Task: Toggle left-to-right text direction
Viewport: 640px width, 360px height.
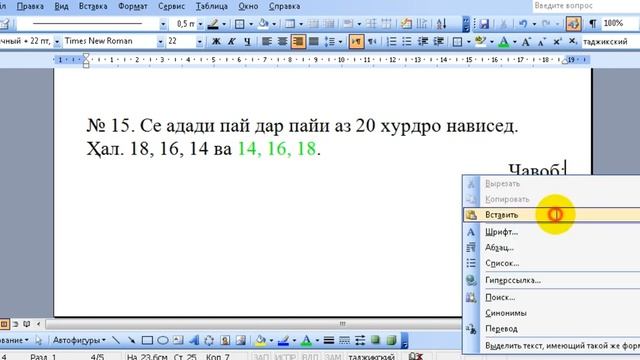Action: click(356, 41)
